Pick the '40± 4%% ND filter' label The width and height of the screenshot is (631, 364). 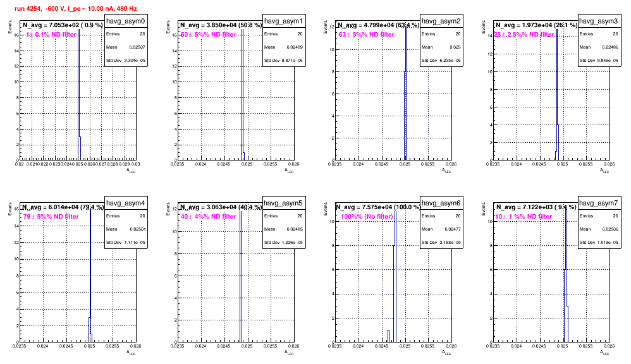208,216
